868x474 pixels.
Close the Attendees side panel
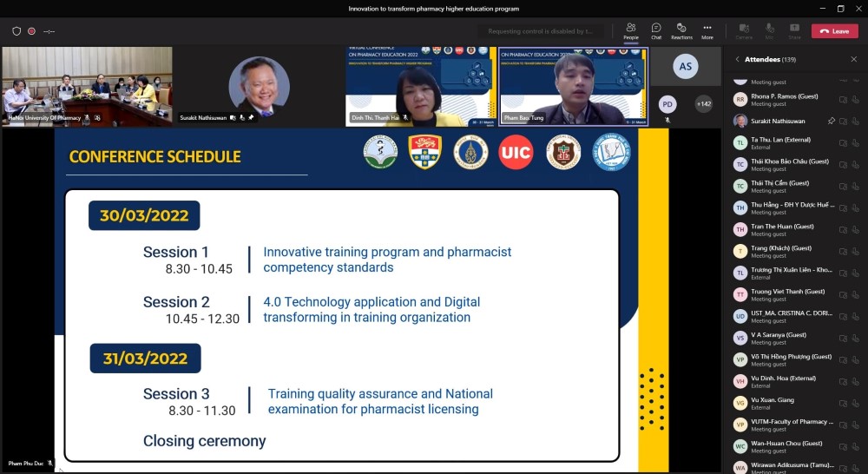(x=853, y=60)
